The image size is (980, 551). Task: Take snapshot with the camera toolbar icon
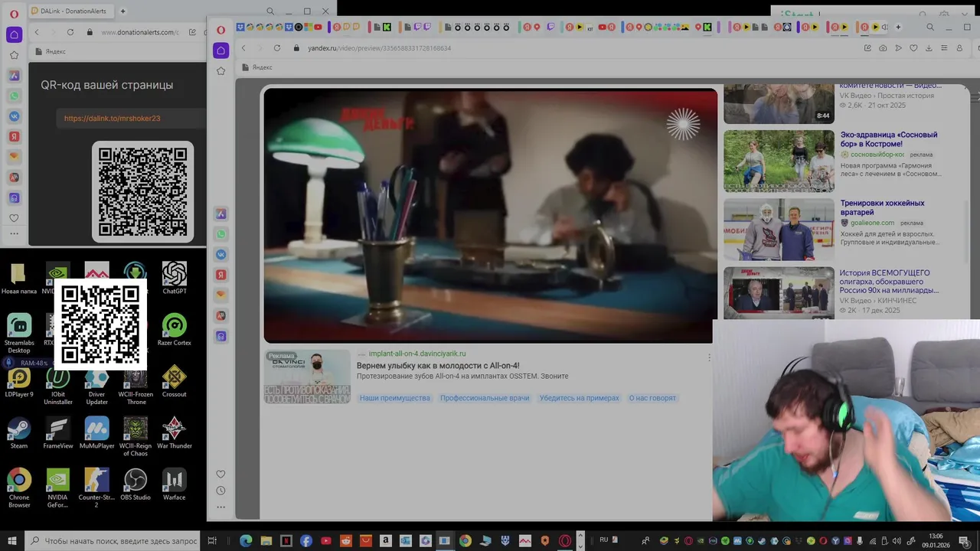(x=883, y=48)
